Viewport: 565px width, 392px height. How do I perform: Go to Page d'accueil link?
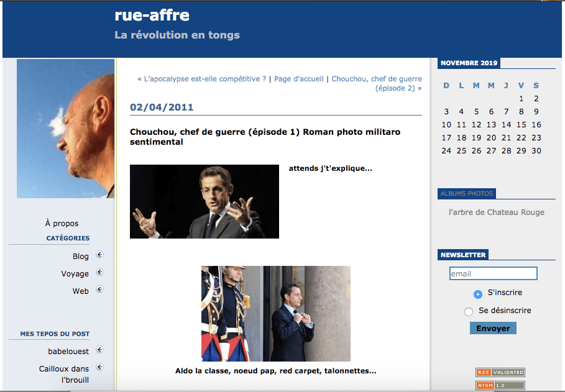[299, 79]
